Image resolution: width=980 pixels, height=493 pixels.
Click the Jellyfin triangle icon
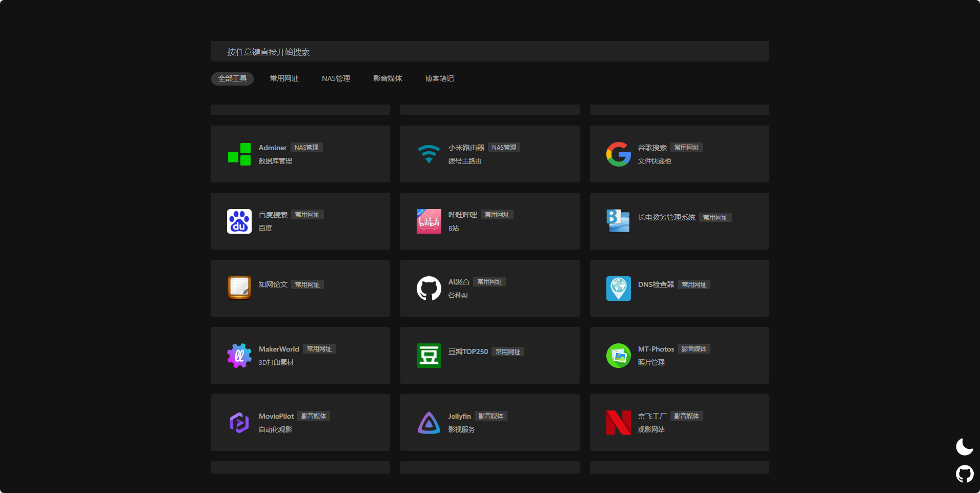pyautogui.click(x=429, y=423)
